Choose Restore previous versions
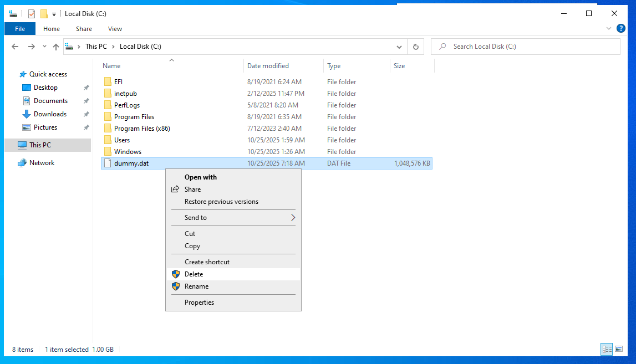Screen dimensions: 636x364 point(233,202)
